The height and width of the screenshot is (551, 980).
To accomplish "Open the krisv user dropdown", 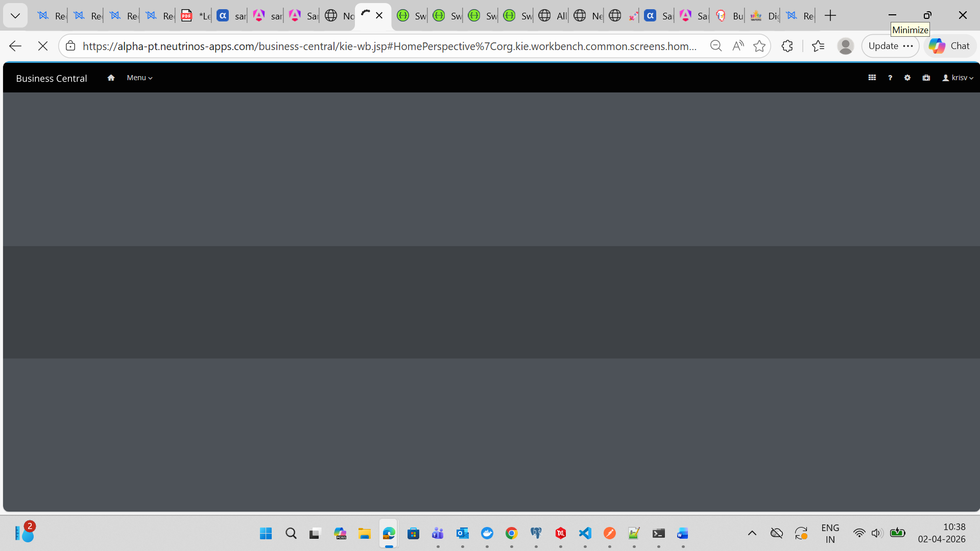I will coord(958,78).
